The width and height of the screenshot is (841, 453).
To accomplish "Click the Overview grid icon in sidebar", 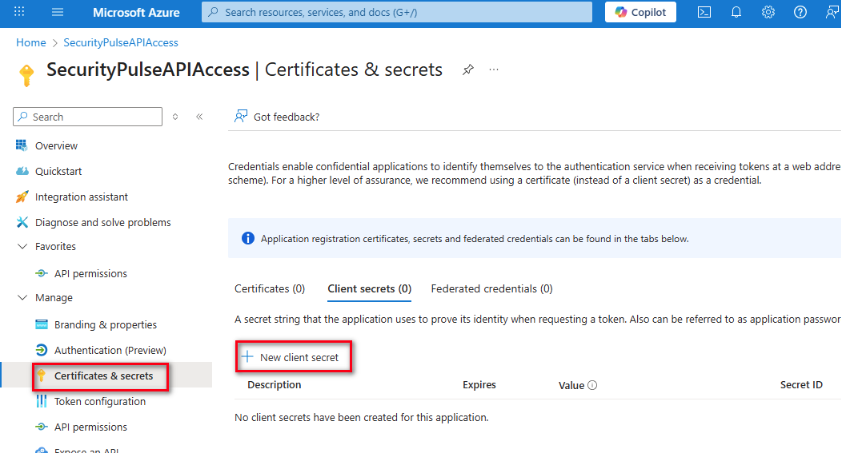I will (x=21, y=145).
